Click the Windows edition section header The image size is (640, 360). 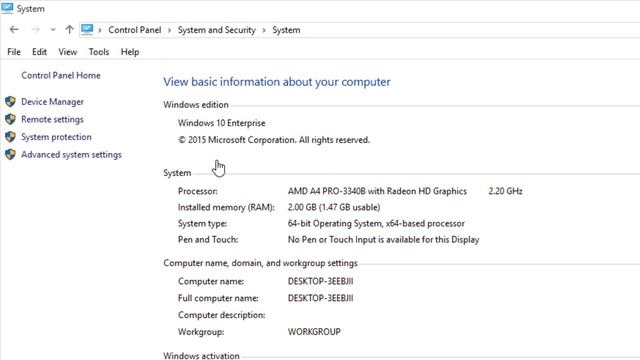click(x=196, y=105)
